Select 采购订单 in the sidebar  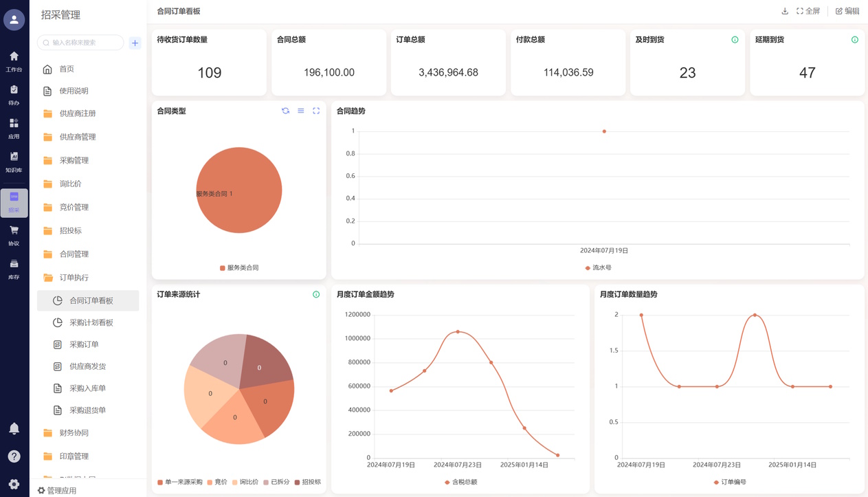[x=84, y=344]
